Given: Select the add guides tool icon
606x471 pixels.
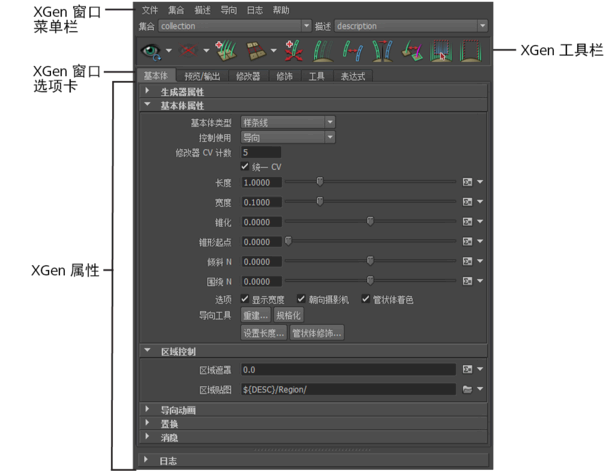Looking at the screenshot, I should click(226, 51).
